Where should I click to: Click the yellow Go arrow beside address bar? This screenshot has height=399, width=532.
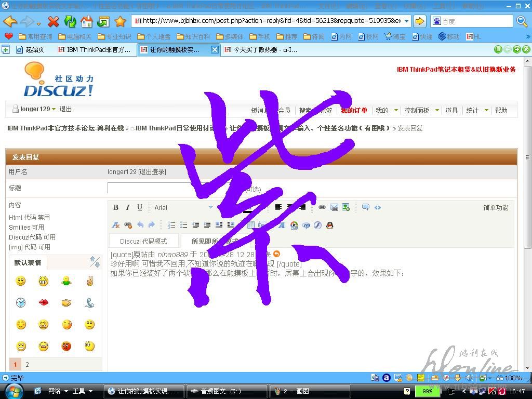tap(420, 21)
